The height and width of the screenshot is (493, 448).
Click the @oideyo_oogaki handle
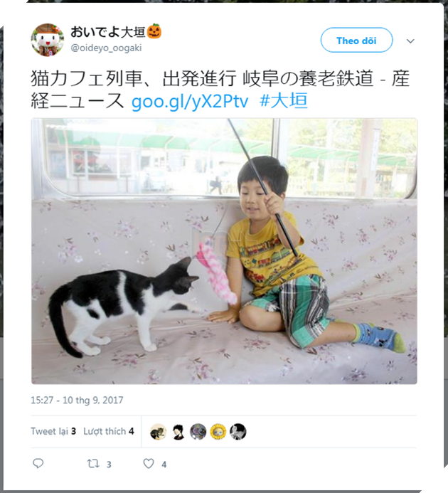(106, 48)
